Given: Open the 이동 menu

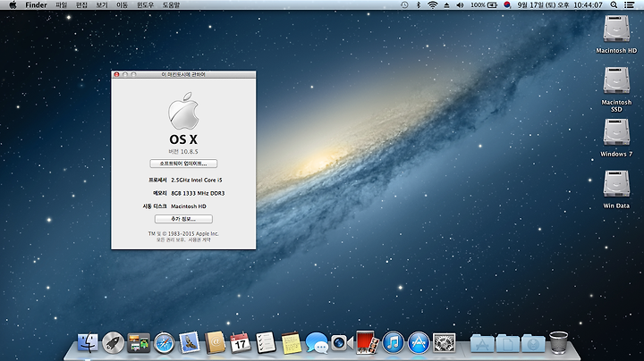Looking at the screenshot, I should (122, 5).
